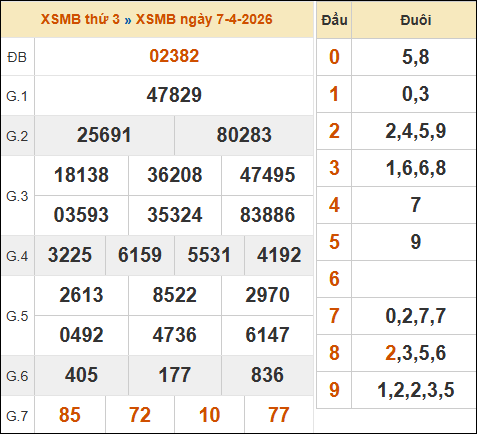The image size is (477, 434).
Task: Click the Đuôi column header
Action: tap(415, 20)
